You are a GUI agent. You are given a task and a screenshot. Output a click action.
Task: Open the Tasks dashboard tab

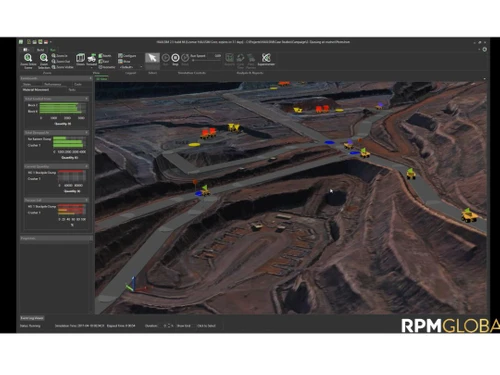[x=72, y=90]
